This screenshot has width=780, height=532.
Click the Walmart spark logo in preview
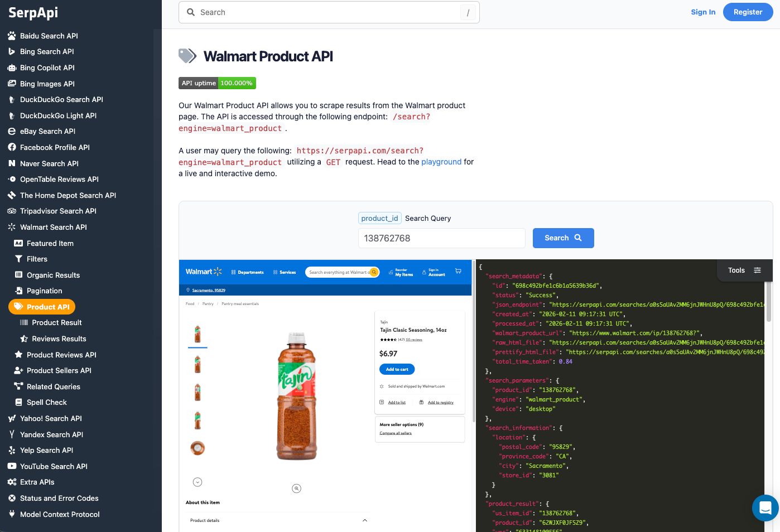point(218,272)
